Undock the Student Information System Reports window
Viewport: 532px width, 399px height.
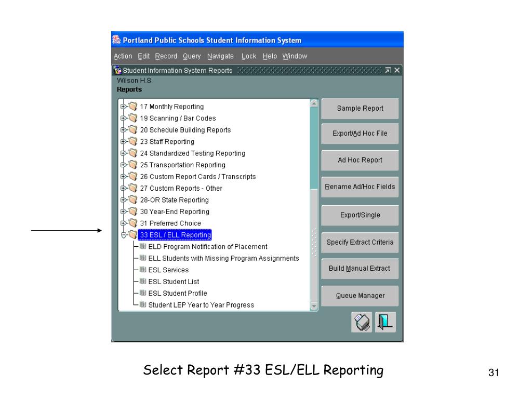tap(388, 70)
